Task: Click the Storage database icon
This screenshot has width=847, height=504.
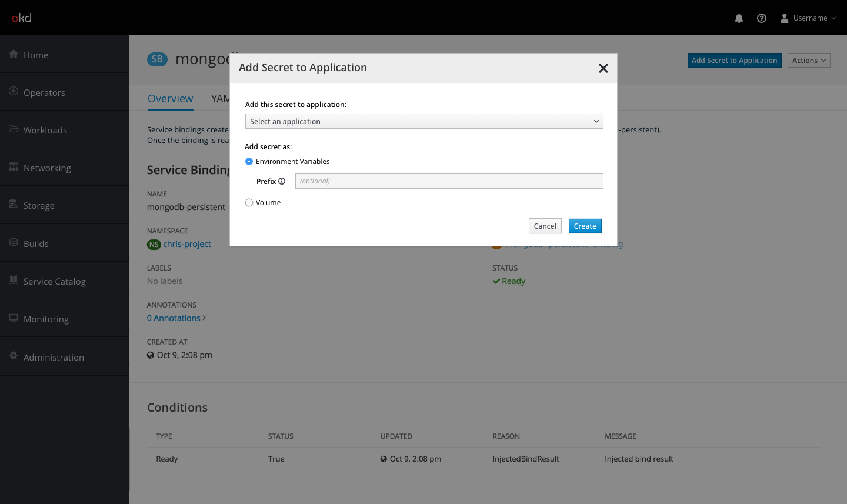Action: (x=14, y=205)
